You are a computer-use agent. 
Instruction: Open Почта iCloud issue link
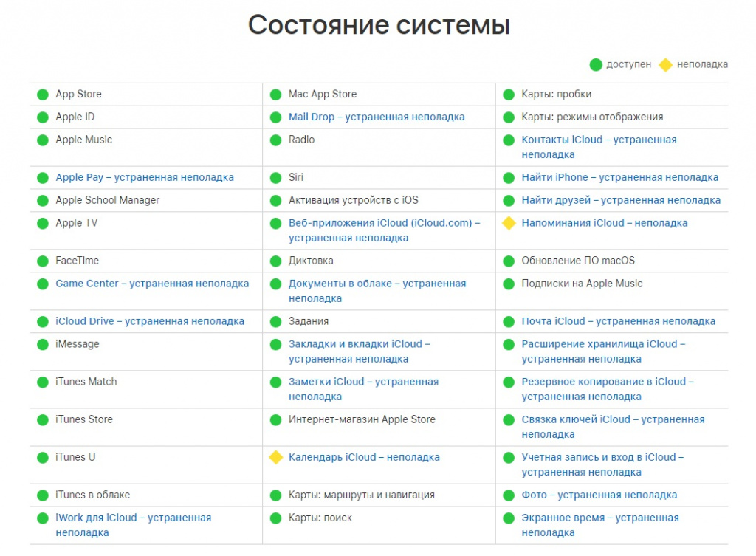click(619, 321)
